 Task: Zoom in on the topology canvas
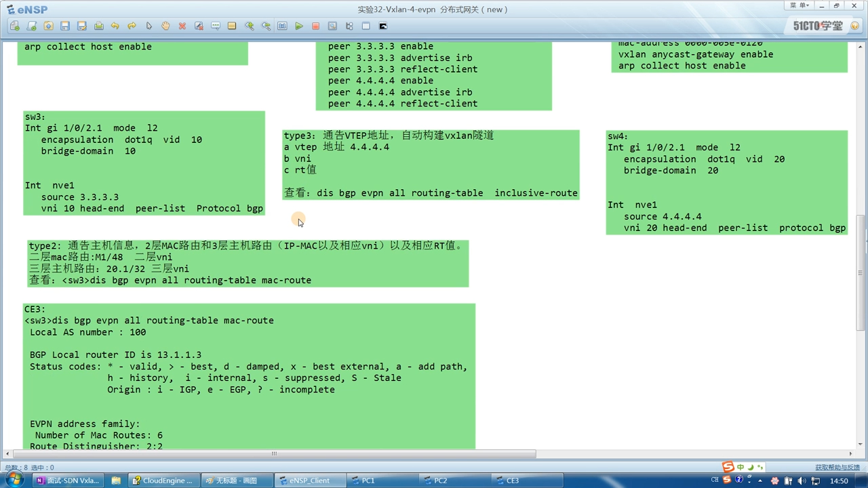pos(249,26)
